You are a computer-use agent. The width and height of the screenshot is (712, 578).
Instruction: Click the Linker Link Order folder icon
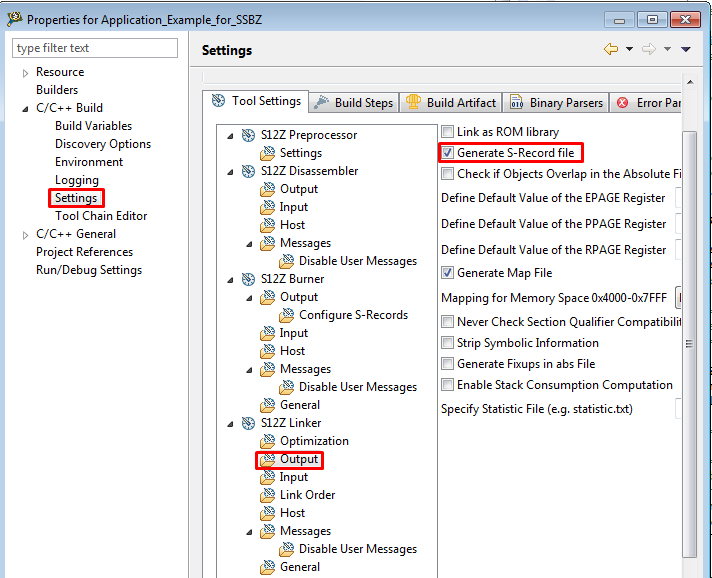click(267, 495)
